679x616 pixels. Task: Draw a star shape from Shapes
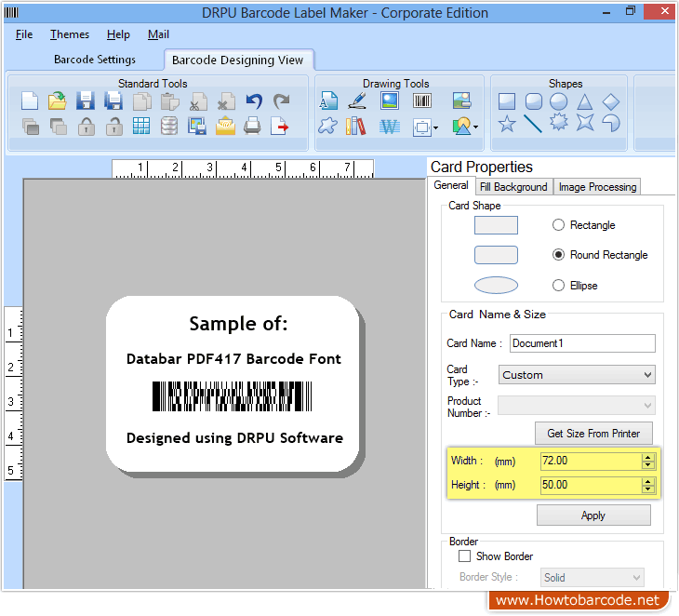(x=507, y=124)
